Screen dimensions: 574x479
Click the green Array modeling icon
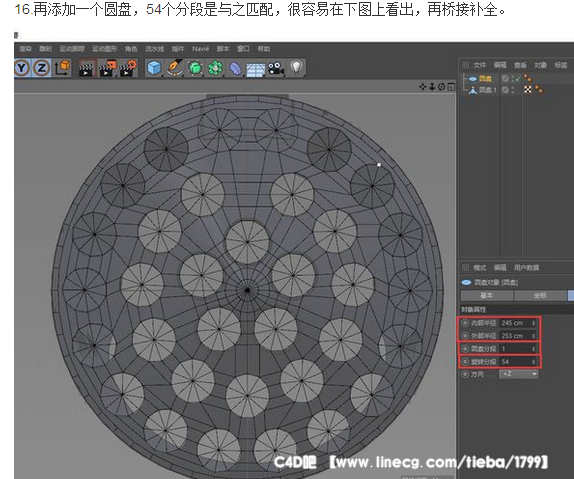coord(216,68)
